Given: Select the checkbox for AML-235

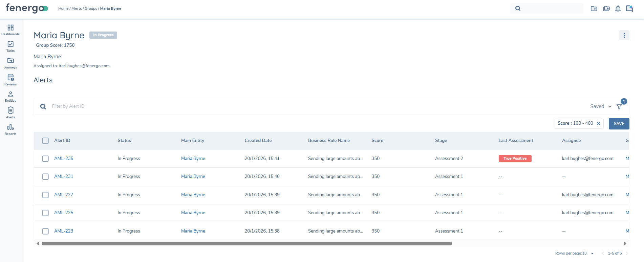Looking at the screenshot, I should tap(45, 159).
